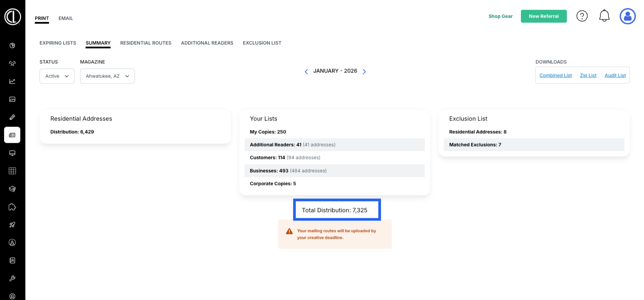Viewport: 644px width, 300px height.
Task: Open the pie chart dashboard icon
Action: [x=12, y=45]
